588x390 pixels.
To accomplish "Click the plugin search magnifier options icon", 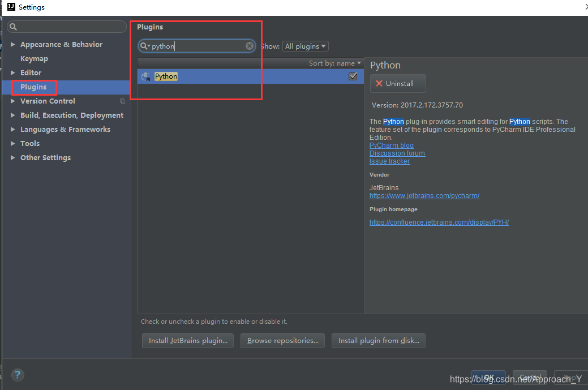I will click(x=145, y=46).
